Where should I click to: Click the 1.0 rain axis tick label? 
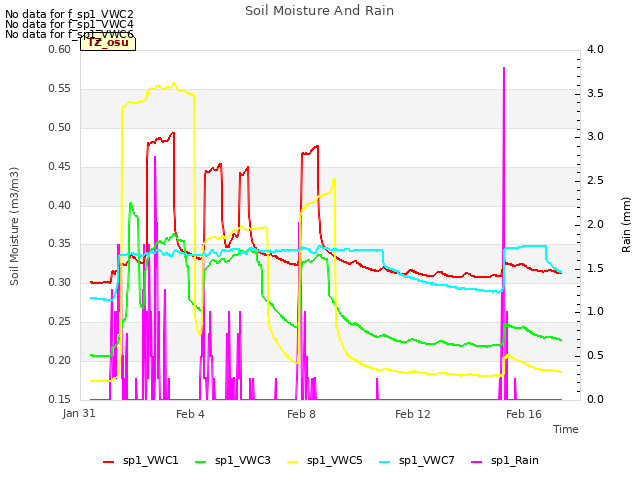(595, 312)
